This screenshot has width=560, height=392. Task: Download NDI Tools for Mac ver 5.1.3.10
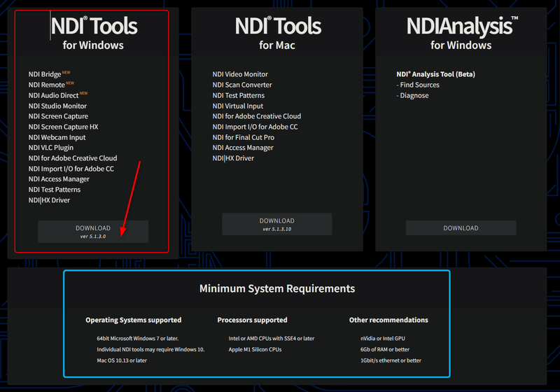[276, 224]
